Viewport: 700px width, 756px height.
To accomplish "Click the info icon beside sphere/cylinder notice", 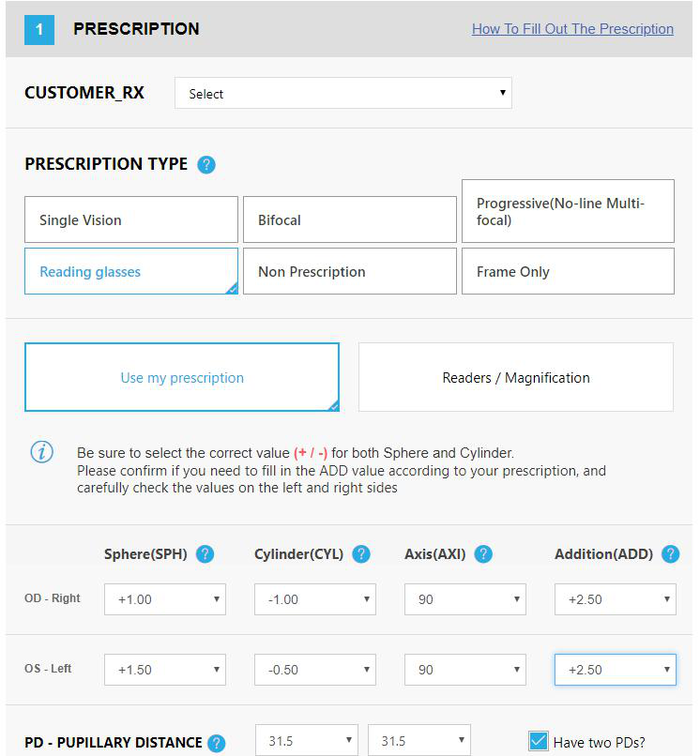I will [42, 452].
